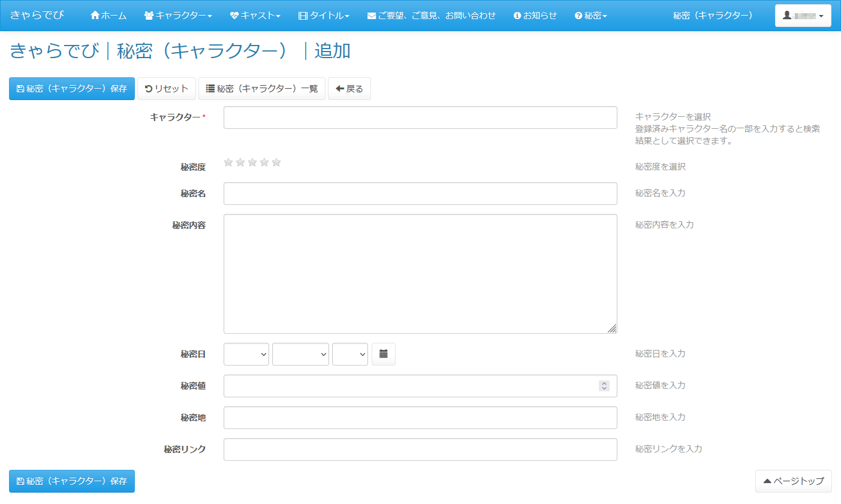Expand the middle 秘密日 date dropdown
Viewport: 841px width, 504px height.
(300, 354)
